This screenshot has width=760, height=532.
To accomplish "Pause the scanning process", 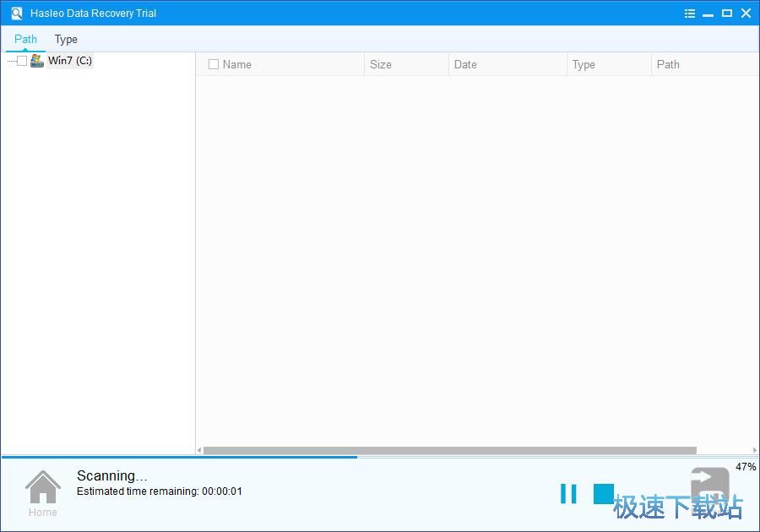I will coord(568,494).
